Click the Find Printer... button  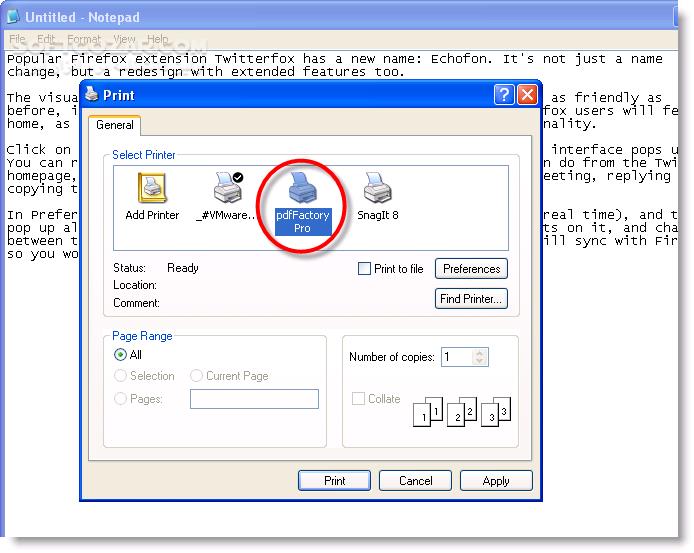[471, 299]
